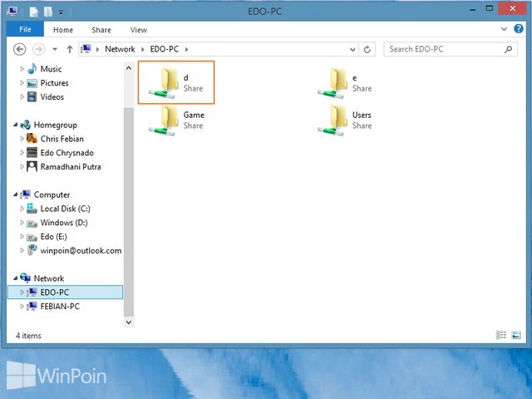Open the Users shared folder
The image size is (532, 399).
tap(345, 120)
